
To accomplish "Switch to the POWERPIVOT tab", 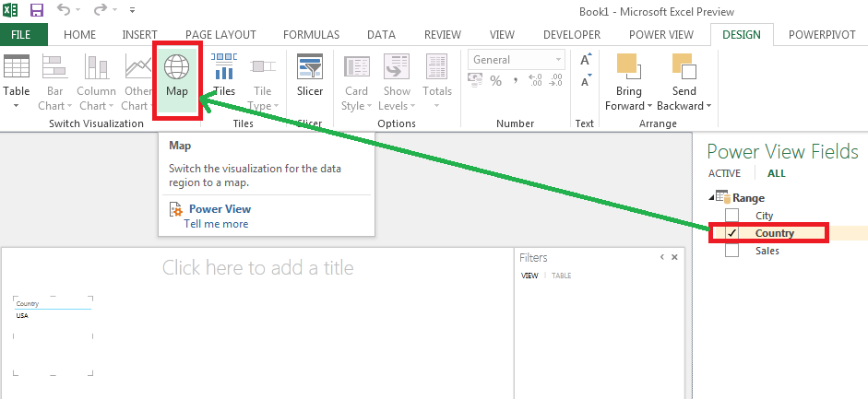I will point(822,34).
